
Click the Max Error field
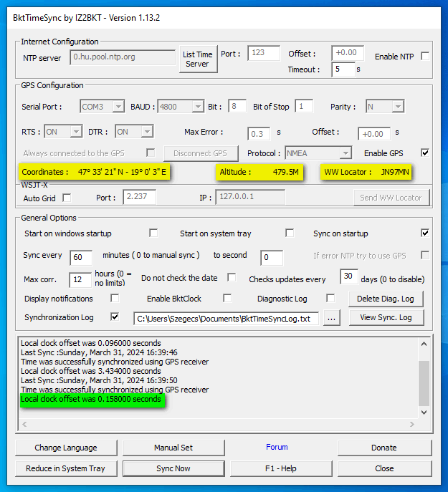pyautogui.click(x=259, y=134)
